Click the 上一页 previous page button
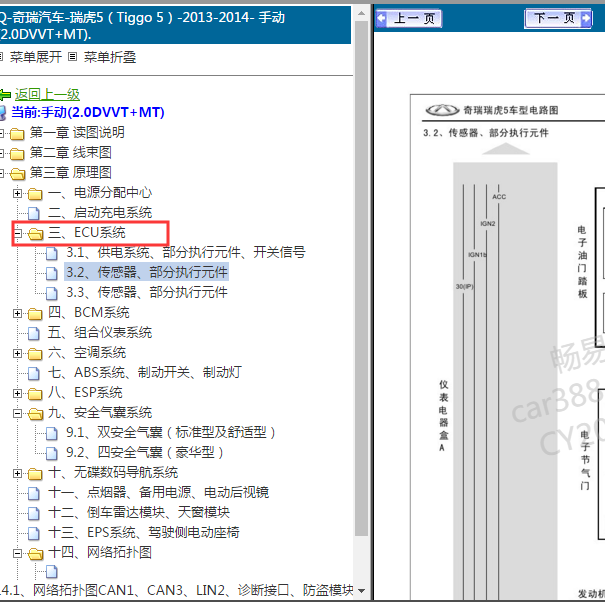This screenshot has width=605, height=602. pyautogui.click(x=409, y=18)
